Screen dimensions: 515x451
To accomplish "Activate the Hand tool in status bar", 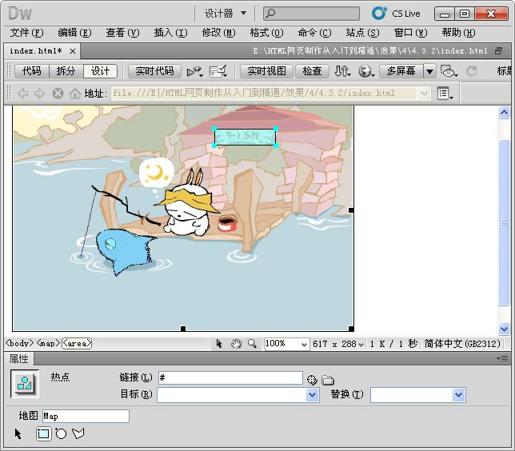I will pos(236,343).
